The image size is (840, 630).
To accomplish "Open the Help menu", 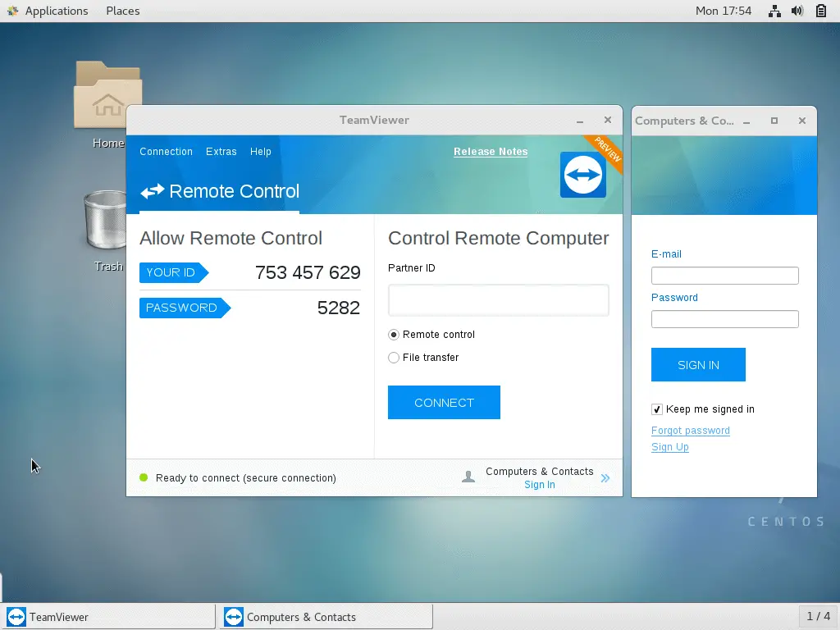I will pos(260,152).
